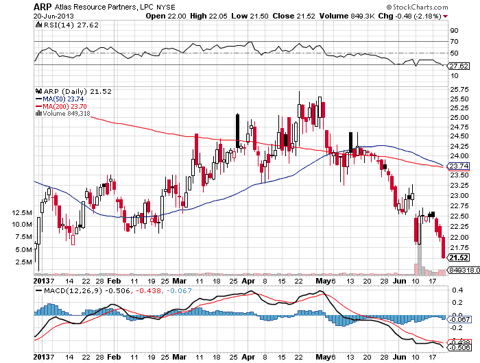Viewport: 480px width, 363px height.
Task: Click the StockCharts.com attribution text
Action: (x=417, y=7)
